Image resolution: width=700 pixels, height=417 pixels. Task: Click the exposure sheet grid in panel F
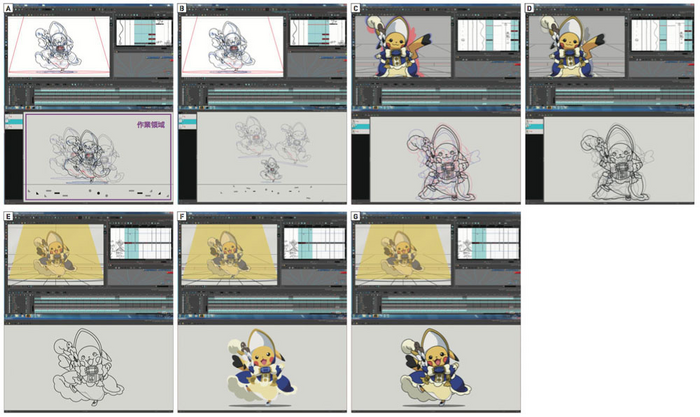[315, 243]
